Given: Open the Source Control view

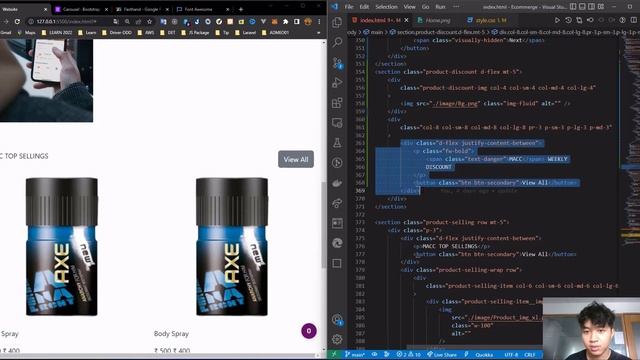Looking at the screenshot, I should click(337, 62).
